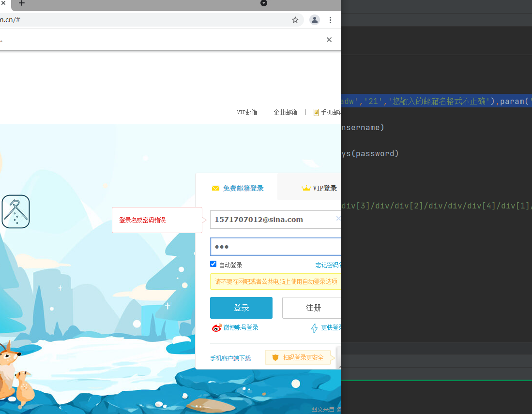
Task: Click the phone icon beside 手机邮箱
Action: click(316, 112)
